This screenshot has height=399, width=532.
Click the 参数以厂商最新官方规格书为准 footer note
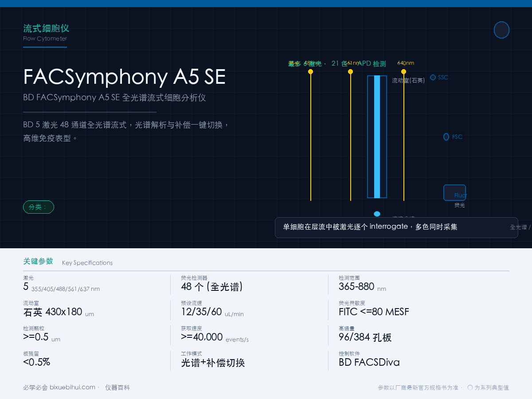[418, 387]
